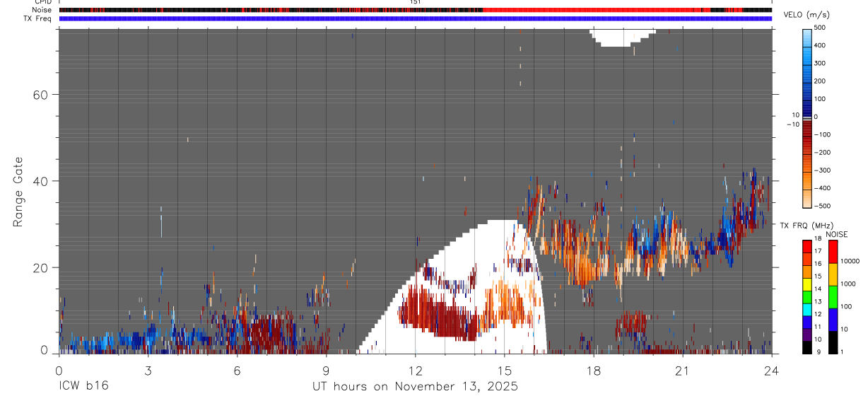Click TX FRQ scale label 16
868x401 pixels.
tap(818, 263)
